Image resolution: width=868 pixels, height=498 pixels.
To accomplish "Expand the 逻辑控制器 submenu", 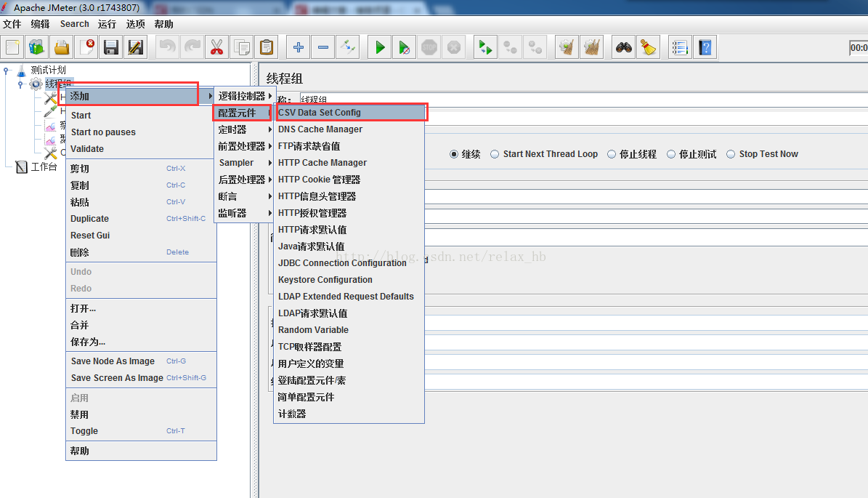I will click(x=245, y=96).
